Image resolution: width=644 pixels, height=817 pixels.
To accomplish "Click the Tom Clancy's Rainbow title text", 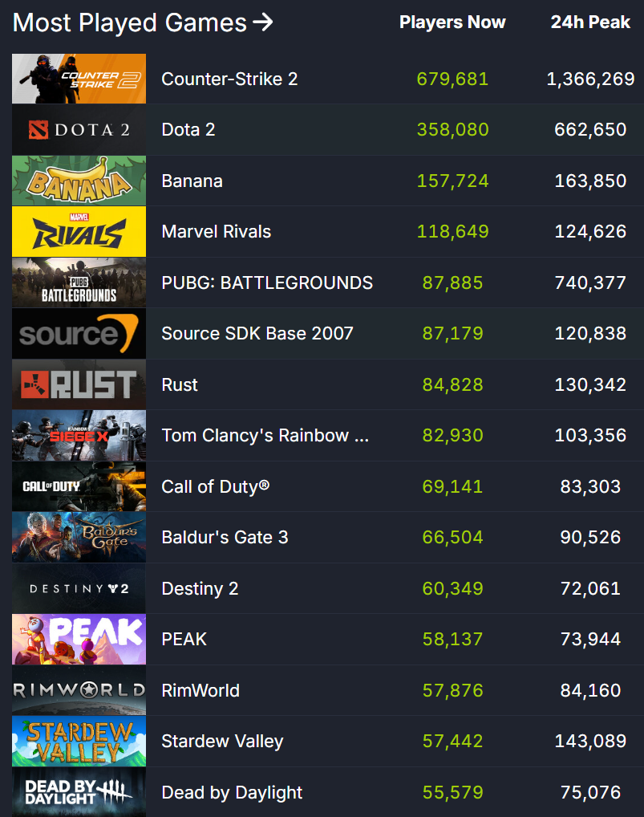I will [x=265, y=435].
